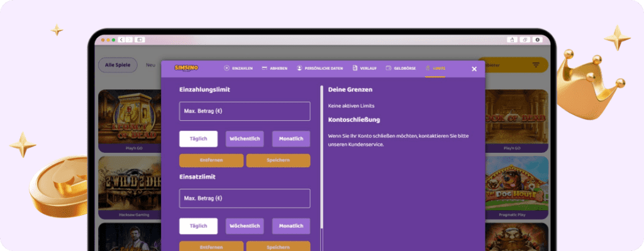This screenshot has height=251, width=644.
Task: Open the Geldbörse tab
Action: tap(401, 68)
